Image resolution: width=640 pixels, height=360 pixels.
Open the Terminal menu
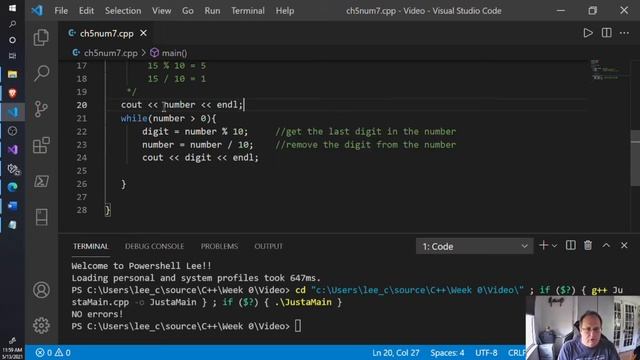click(248, 11)
